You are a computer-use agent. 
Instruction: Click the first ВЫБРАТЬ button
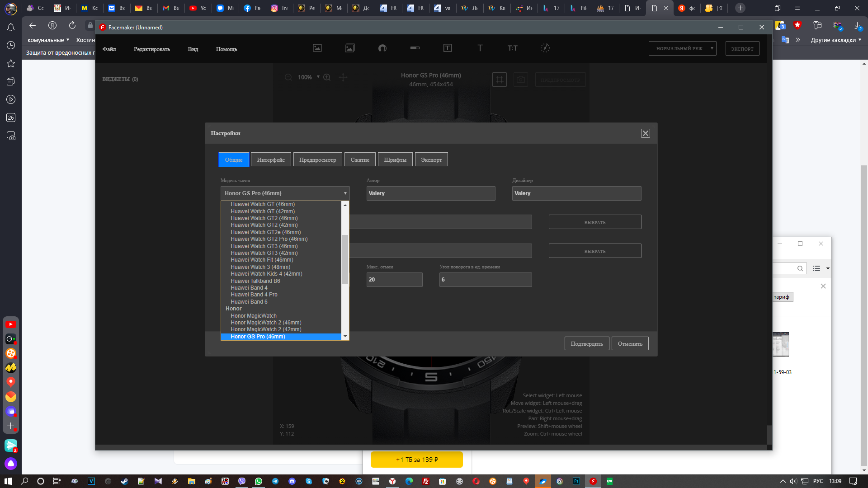(x=595, y=222)
